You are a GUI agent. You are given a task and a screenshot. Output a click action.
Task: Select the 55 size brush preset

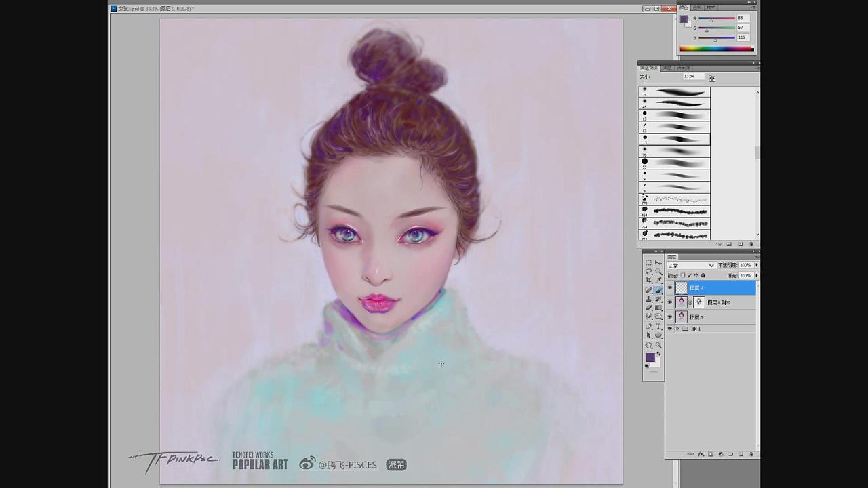pos(675,163)
